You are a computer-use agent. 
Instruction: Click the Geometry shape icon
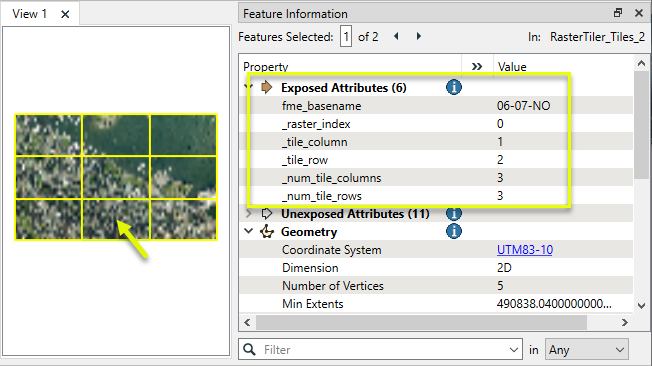[267, 231]
